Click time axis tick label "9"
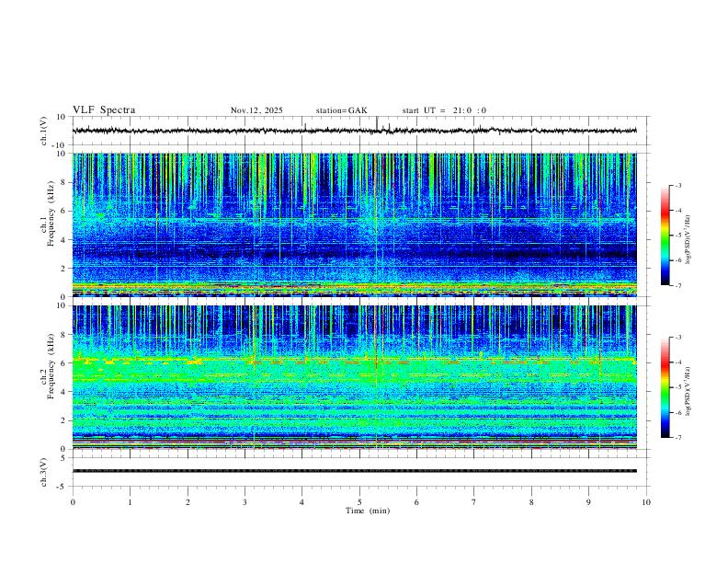The width and height of the screenshot is (728, 563). 588,502
